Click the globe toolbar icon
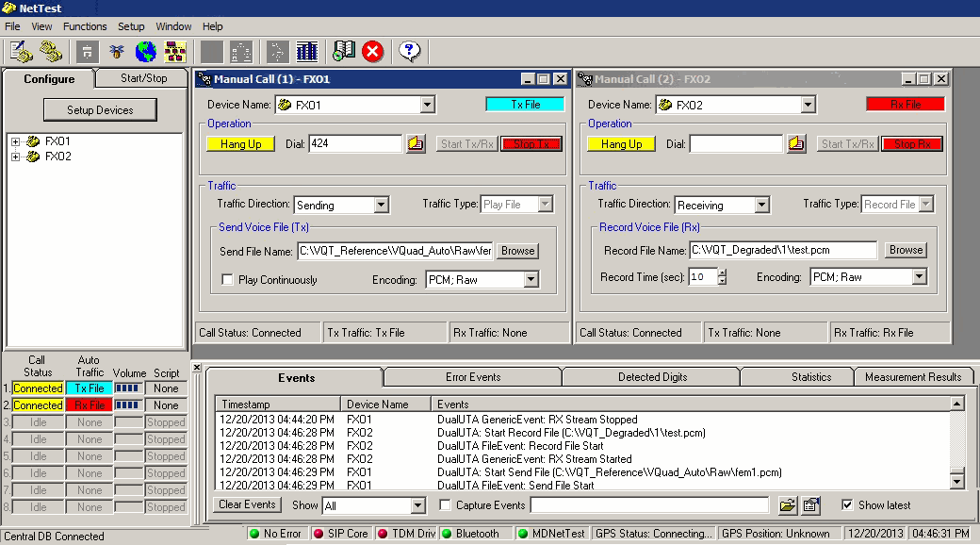 [x=146, y=51]
